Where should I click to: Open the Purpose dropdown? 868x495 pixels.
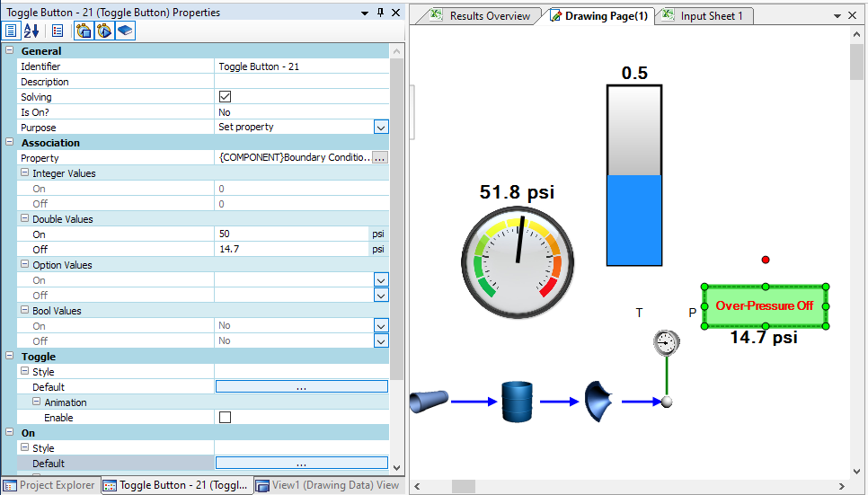381,128
